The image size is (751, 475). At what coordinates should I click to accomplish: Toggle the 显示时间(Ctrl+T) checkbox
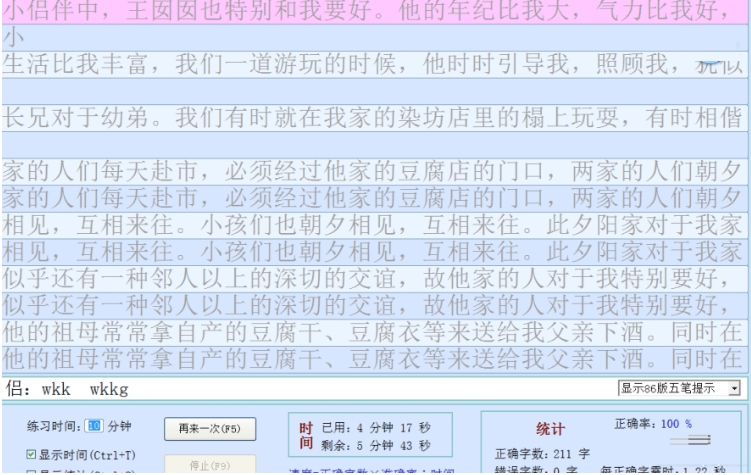pos(31,454)
